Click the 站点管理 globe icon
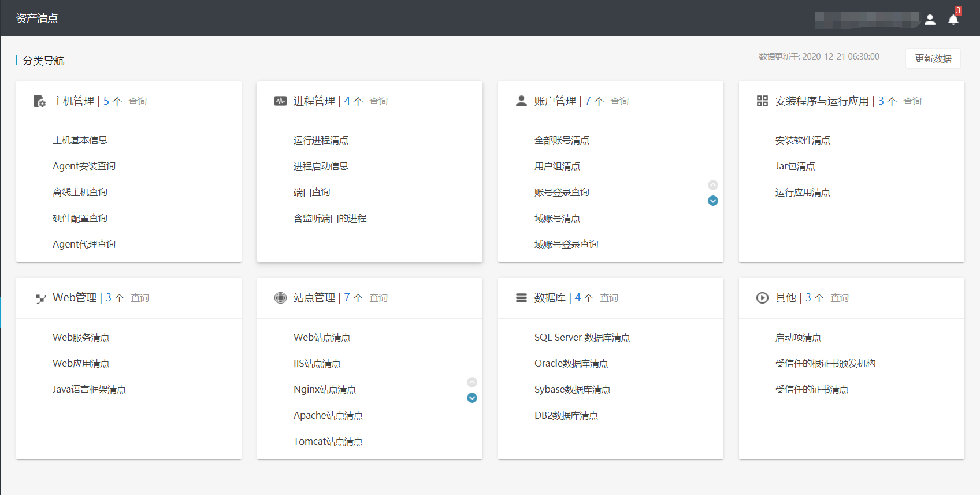The height and width of the screenshot is (495, 980). pyautogui.click(x=280, y=298)
